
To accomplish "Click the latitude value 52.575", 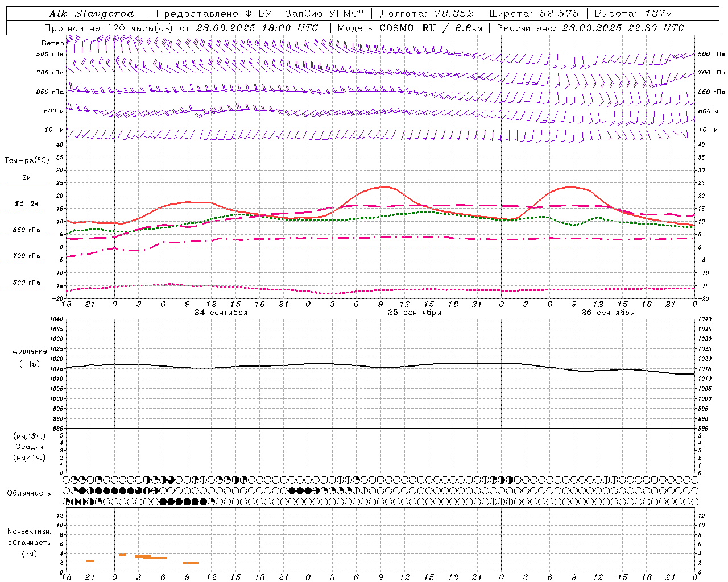I will point(559,14).
